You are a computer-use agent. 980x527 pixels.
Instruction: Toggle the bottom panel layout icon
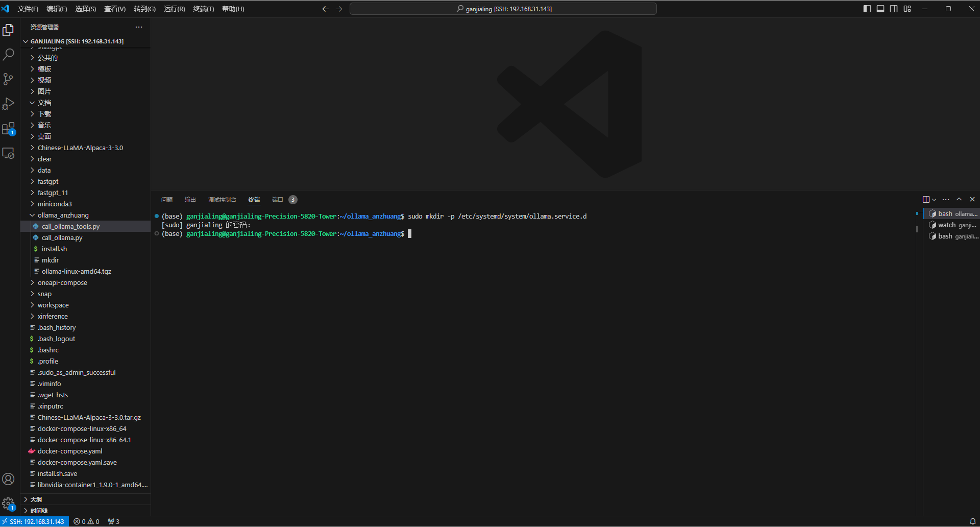pos(880,9)
